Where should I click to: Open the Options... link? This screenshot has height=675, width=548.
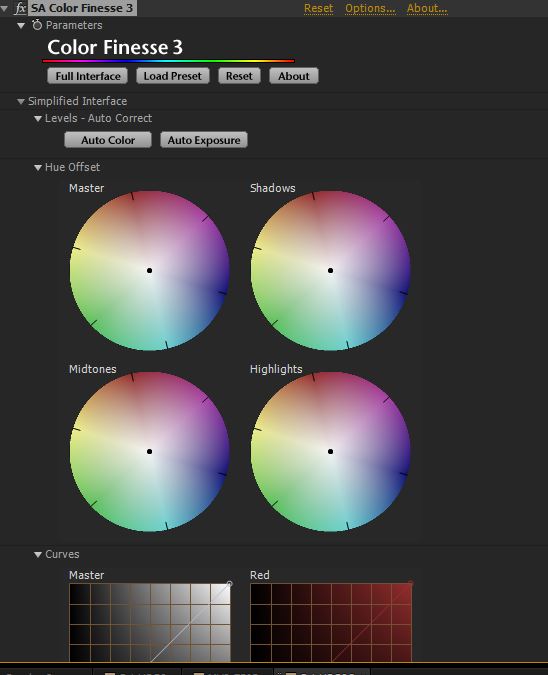370,8
